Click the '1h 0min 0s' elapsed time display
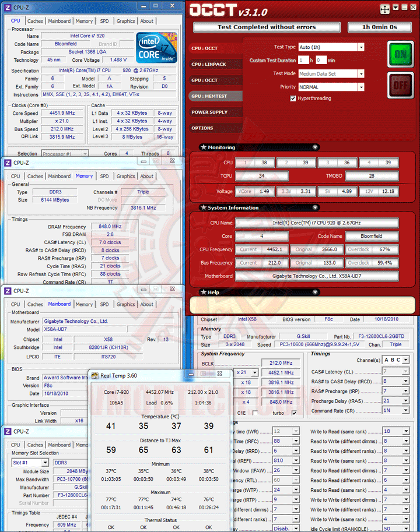420x532 pixels. coord(380,27)
